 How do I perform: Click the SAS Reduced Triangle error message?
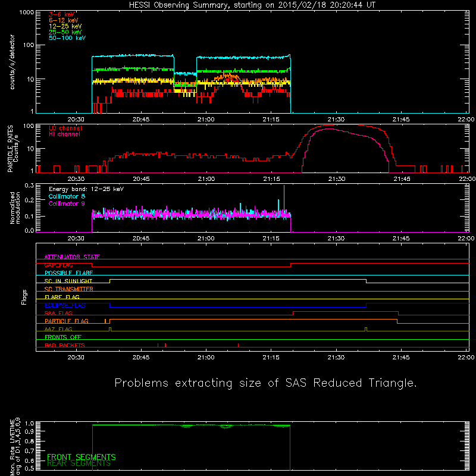coord(265,383)
